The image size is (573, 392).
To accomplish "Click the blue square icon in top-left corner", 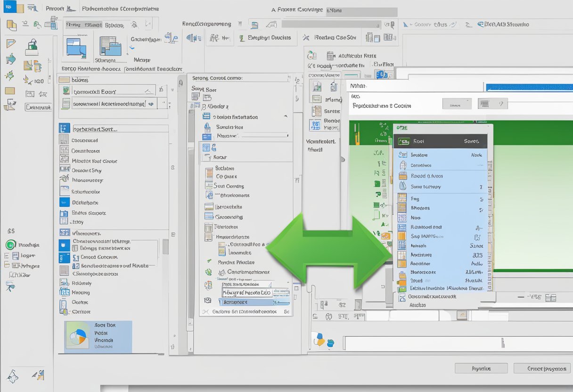I will click(9, 7).
